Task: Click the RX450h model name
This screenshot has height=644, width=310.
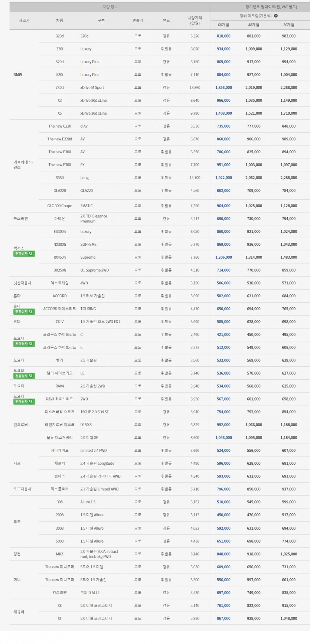Action: pos(59,257)
